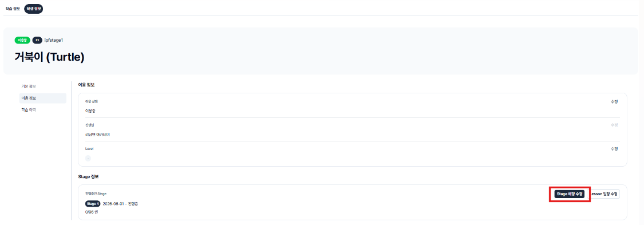Click the Stage 배정 수정 button

tap(569, 194)
